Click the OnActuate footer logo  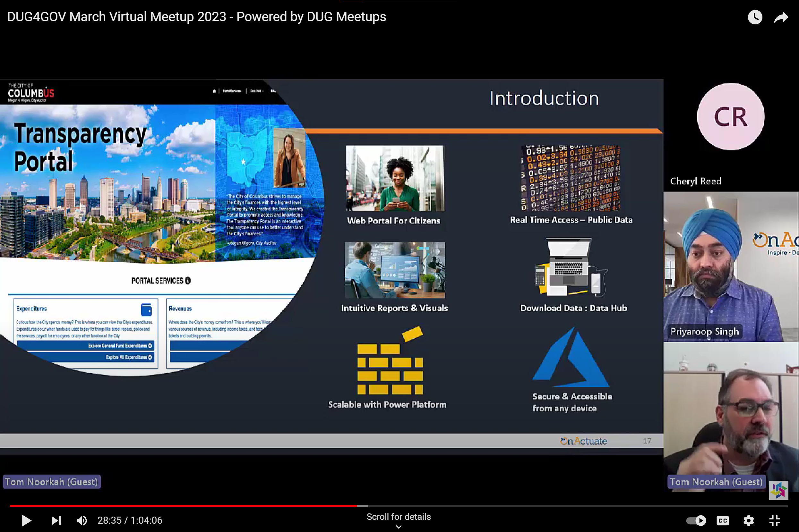(x=583, y=441)
